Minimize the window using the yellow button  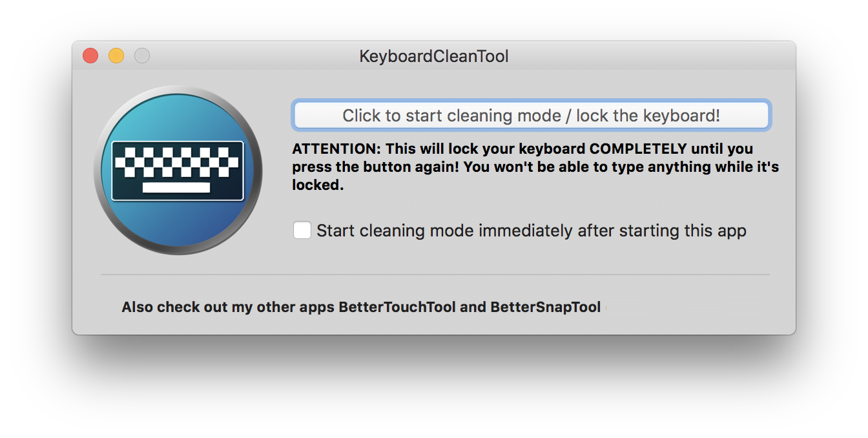point(116,56)
